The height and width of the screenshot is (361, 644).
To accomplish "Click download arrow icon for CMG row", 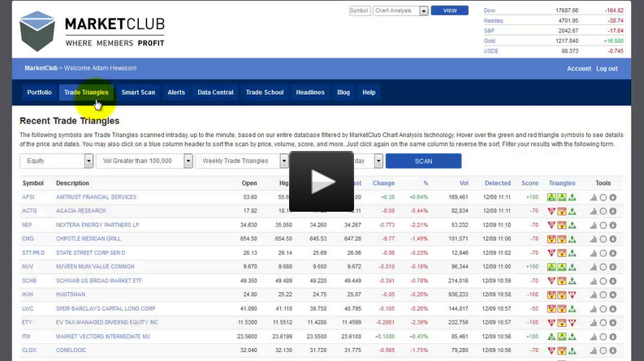I will click(613, 239).
